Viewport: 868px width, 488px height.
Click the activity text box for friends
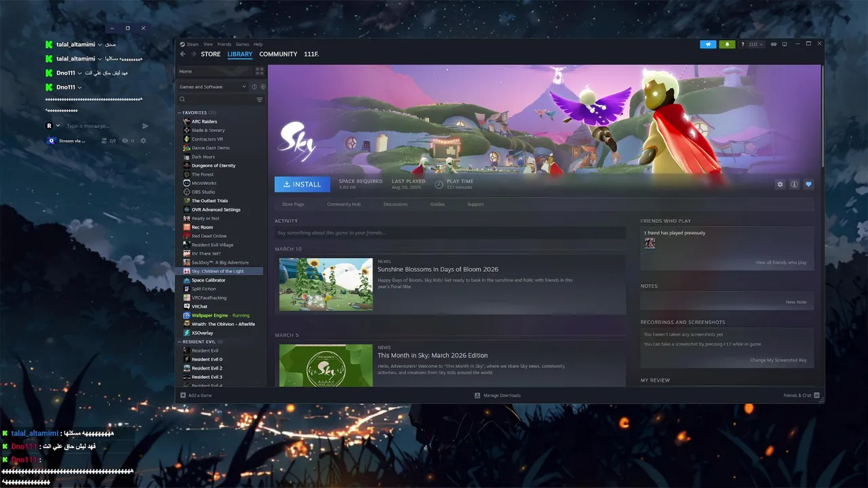(450, 232)
